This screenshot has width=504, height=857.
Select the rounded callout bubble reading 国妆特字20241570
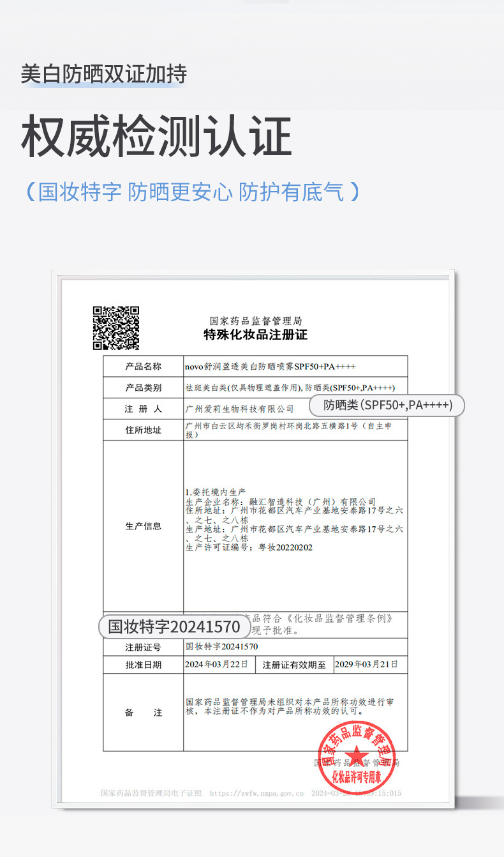pos(174,626)
